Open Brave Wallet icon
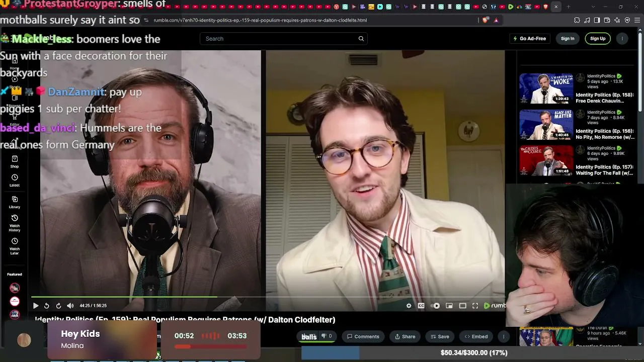 coord(607,20)
